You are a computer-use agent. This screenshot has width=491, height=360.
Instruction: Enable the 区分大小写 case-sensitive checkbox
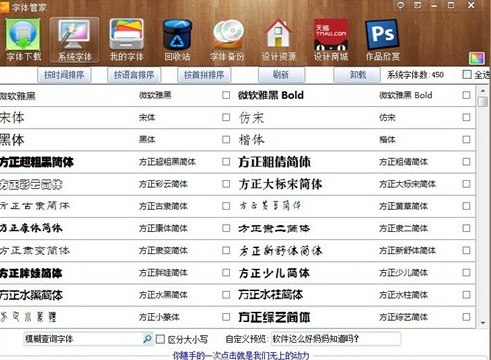point(160,339)
